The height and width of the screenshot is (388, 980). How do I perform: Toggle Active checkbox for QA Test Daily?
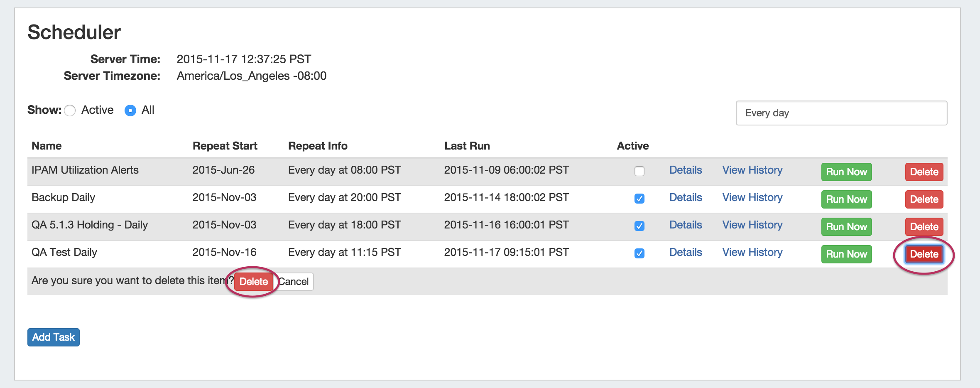639,253
